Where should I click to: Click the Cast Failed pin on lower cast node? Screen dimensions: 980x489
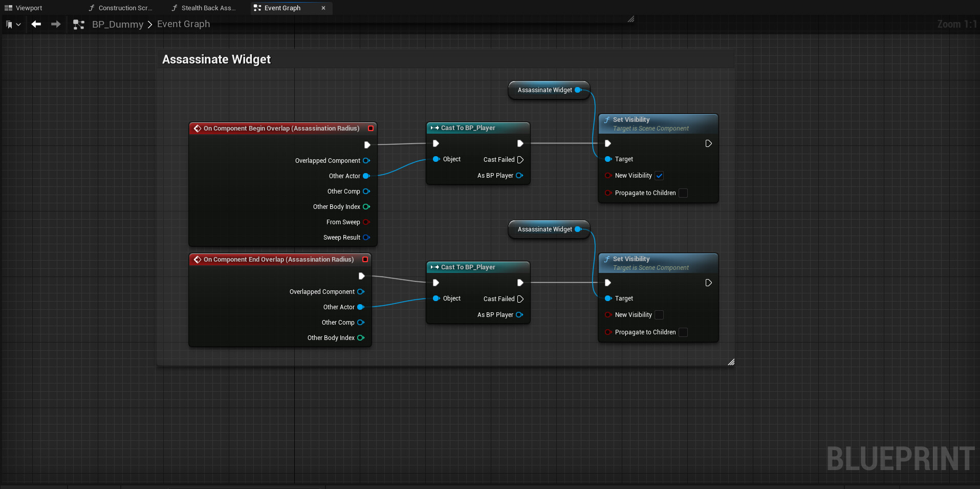520,299
